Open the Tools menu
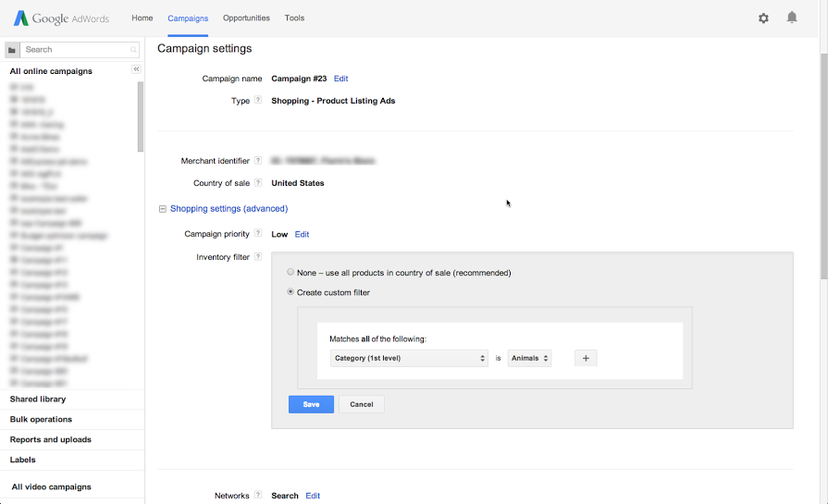828x504 pixels. coord(294,18)
